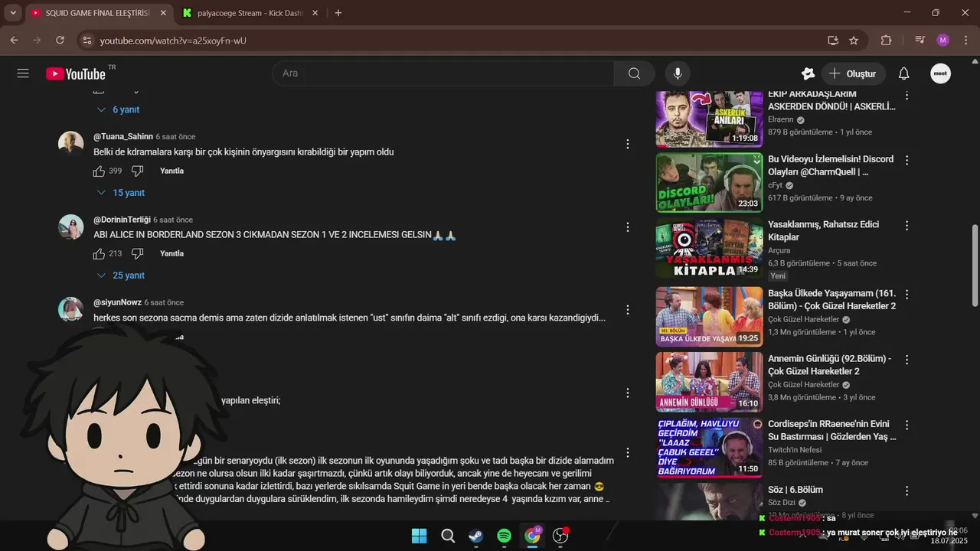Open Chrome media controls icon
The width and height of the screenshot is (980, 551).
pos(920,40)
